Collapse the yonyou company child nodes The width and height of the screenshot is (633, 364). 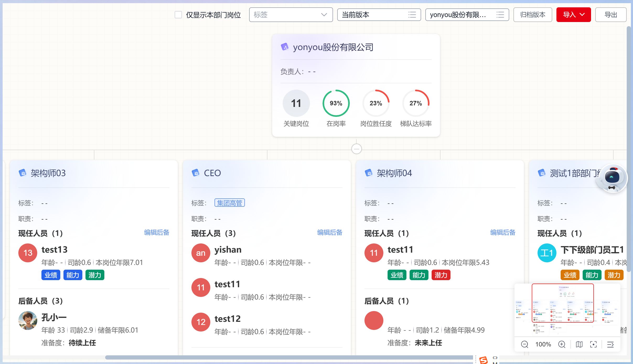coord(356,149)
